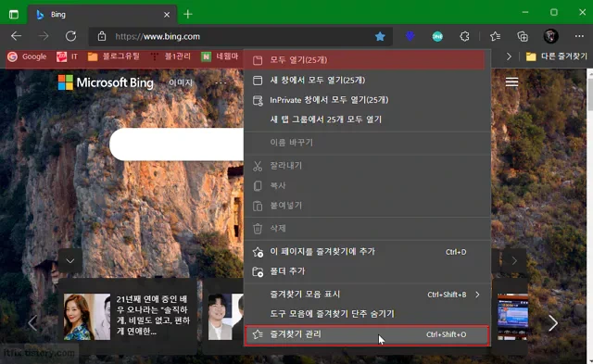The width and height of the screenshot is (593, 364).
Task: Open the 블로그유틸 bookmark folder
Action: click(x=113, y=56)
